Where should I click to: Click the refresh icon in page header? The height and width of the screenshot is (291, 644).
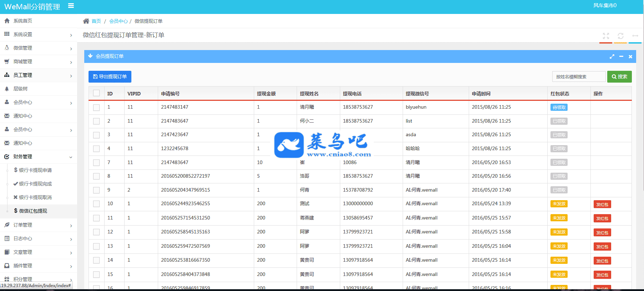620,36
